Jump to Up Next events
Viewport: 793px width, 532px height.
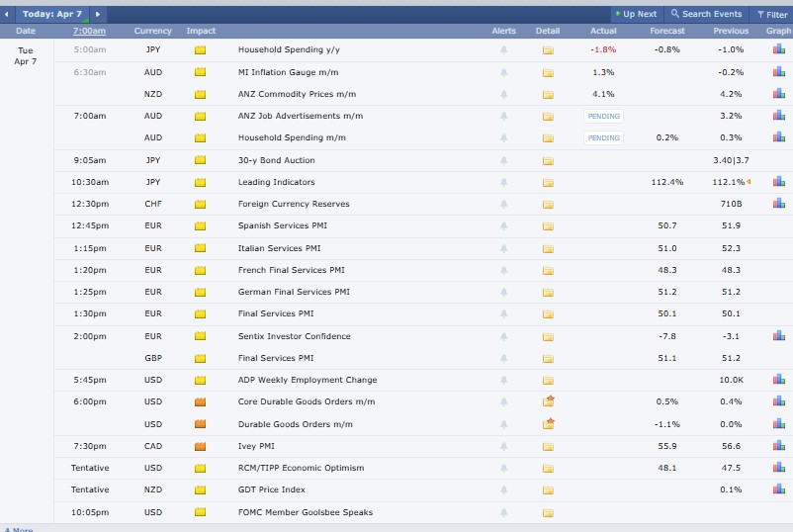pos(635,14)
